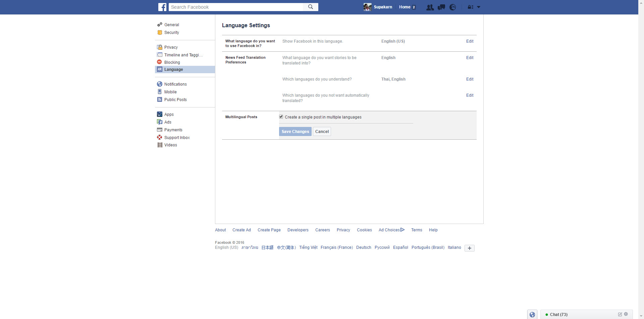Viewport: 644px width, 319px height.
Task: Click Supakarn profile name
Action: coord(383,7)
